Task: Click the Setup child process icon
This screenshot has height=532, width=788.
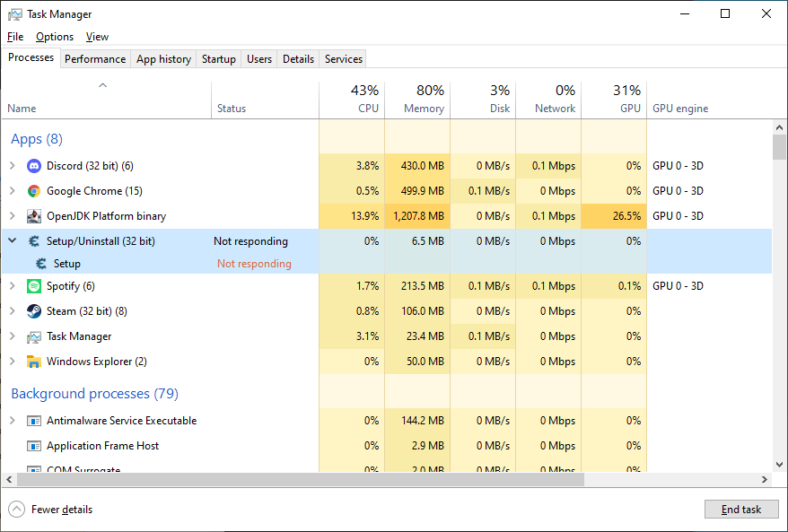Action: click(41, 264)
